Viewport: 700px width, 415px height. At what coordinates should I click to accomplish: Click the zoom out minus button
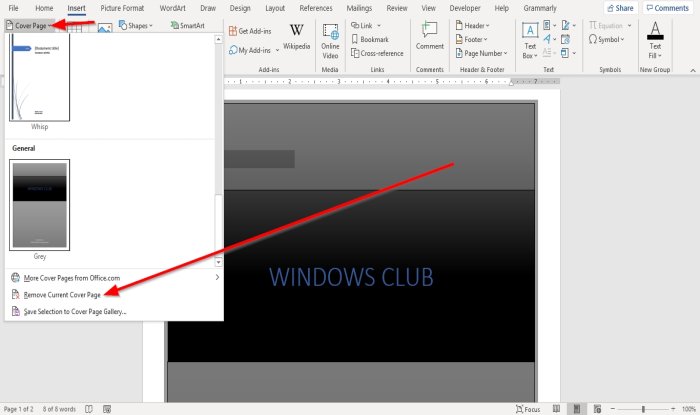[x=613, y=409]
